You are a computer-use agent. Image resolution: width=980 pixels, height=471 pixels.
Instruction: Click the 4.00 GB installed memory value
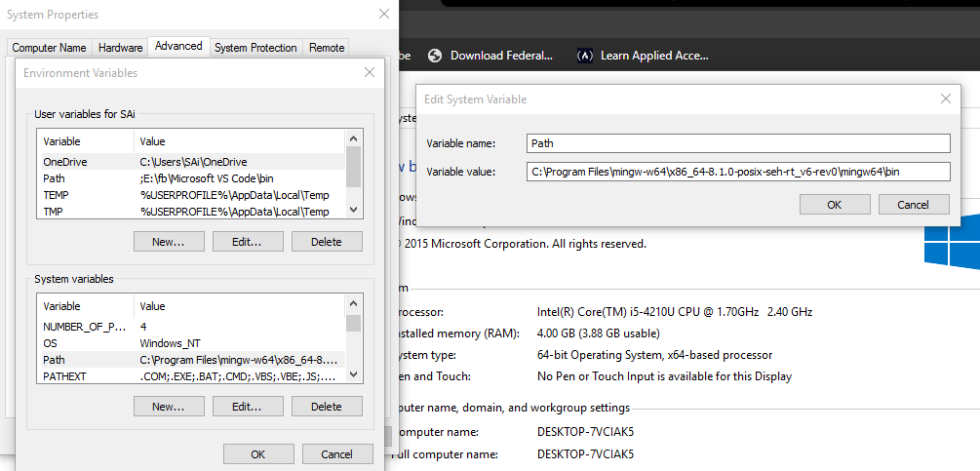click(x=598, y=334)
